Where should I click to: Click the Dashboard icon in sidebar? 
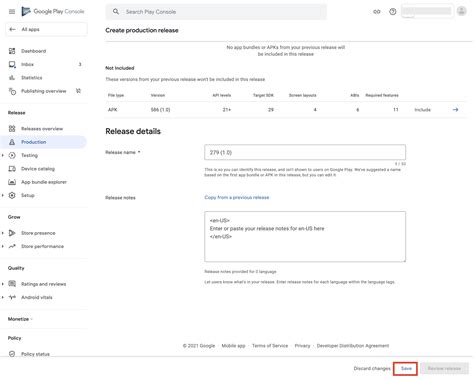[x=12, y=51]
